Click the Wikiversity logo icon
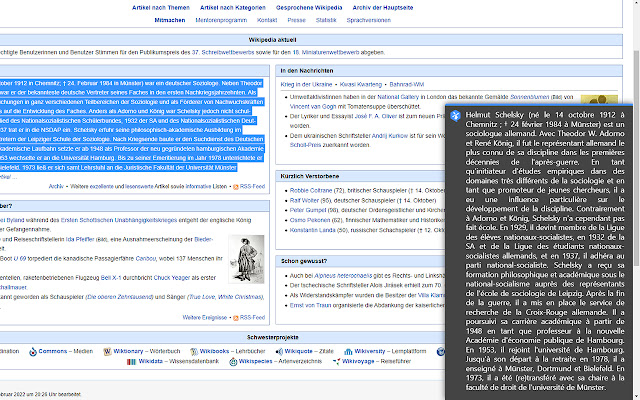The height and width of the screenshot is (400, 640). coord(348,351)
